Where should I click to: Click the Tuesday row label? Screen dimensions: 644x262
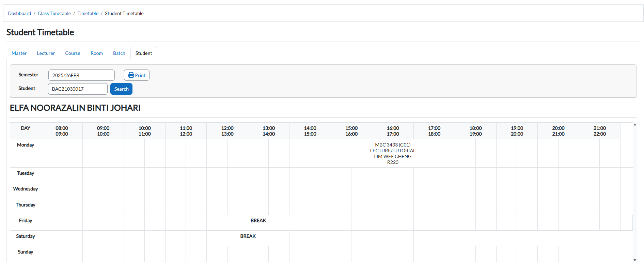(x=26, y=173)
